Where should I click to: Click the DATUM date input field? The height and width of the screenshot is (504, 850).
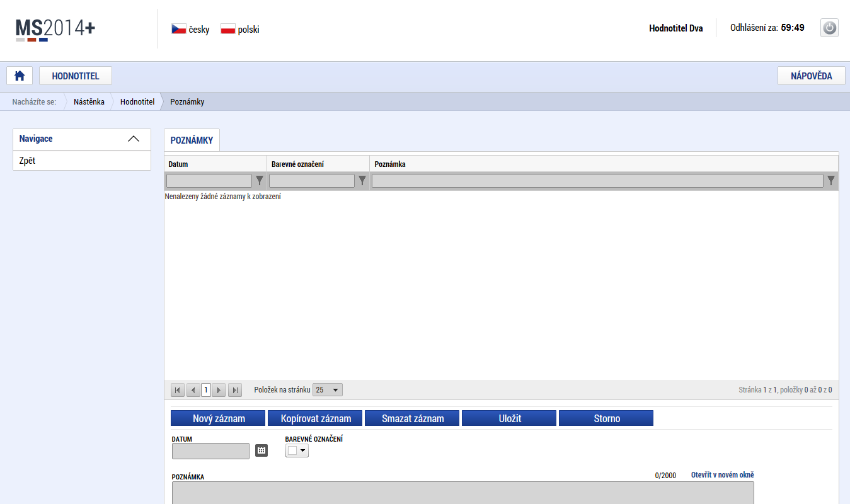click(x=211, y=451)
